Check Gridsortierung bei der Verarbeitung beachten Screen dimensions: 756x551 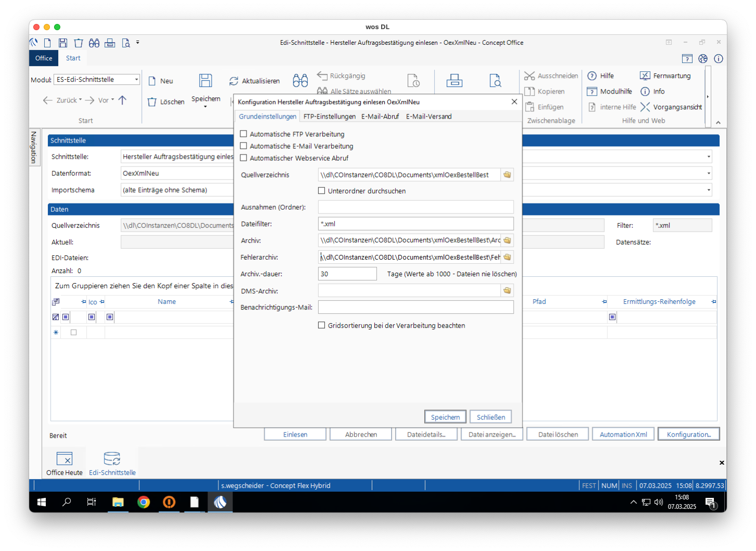321,325
